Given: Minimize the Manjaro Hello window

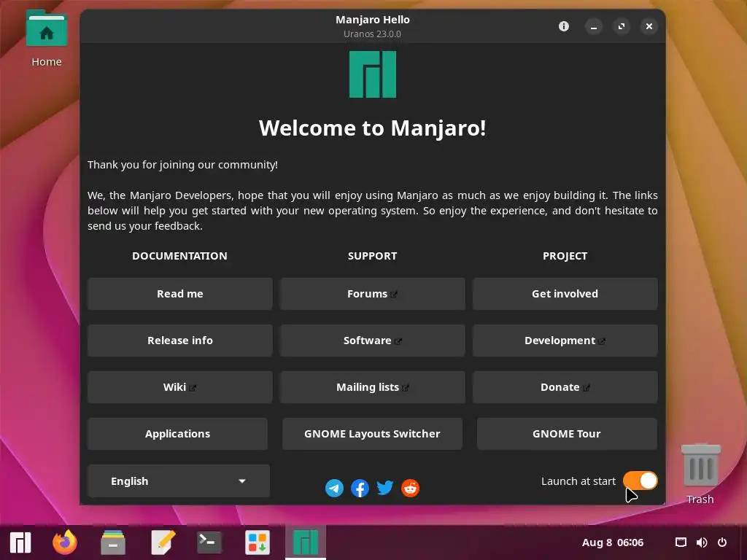Looking at the screenshot, I should (x=594, y=26).
